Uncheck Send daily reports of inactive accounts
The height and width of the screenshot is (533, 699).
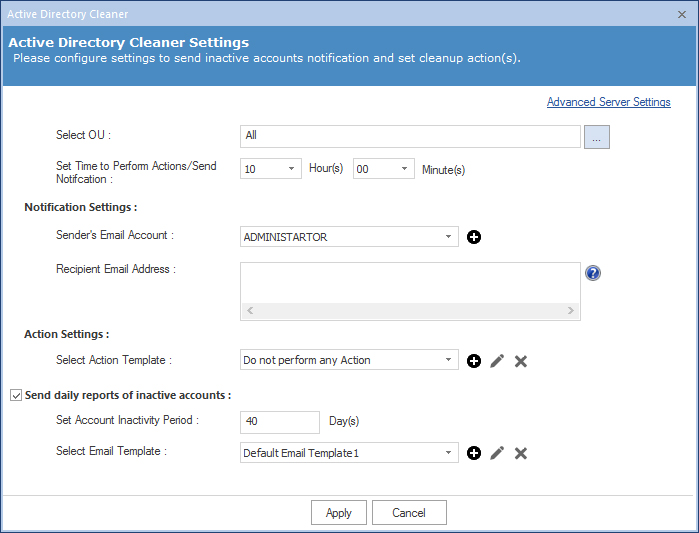(16, 395)
